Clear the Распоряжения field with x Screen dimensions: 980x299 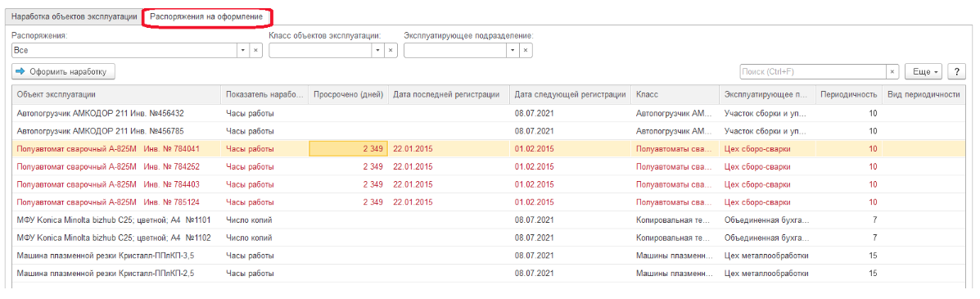(x=256, y=50)
